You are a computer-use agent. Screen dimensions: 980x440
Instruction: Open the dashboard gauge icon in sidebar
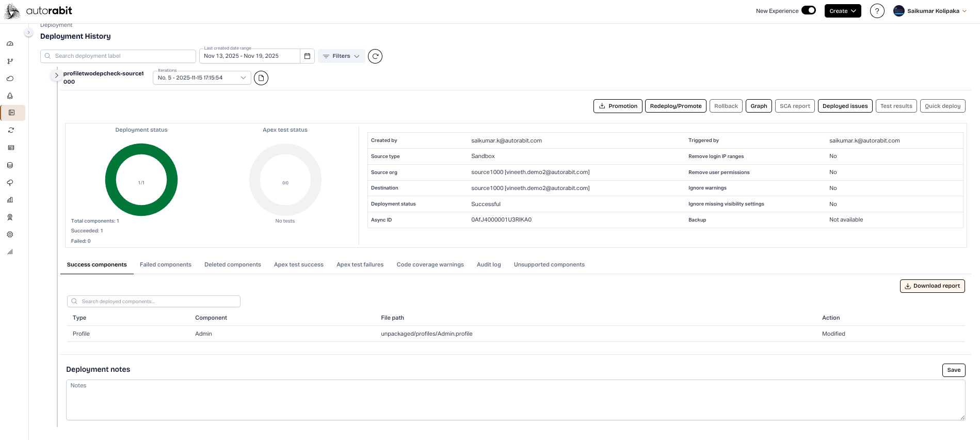[10, 44]
